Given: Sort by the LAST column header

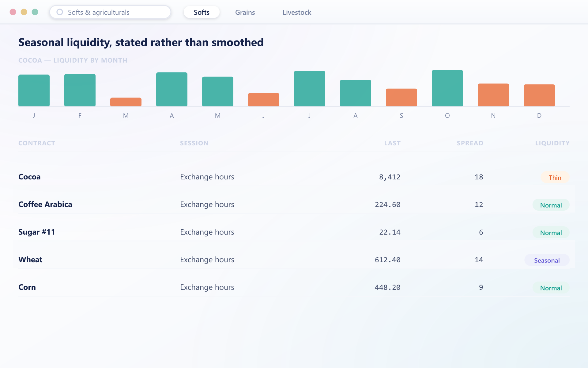Looking at the screenshot, I should (392, 143).
